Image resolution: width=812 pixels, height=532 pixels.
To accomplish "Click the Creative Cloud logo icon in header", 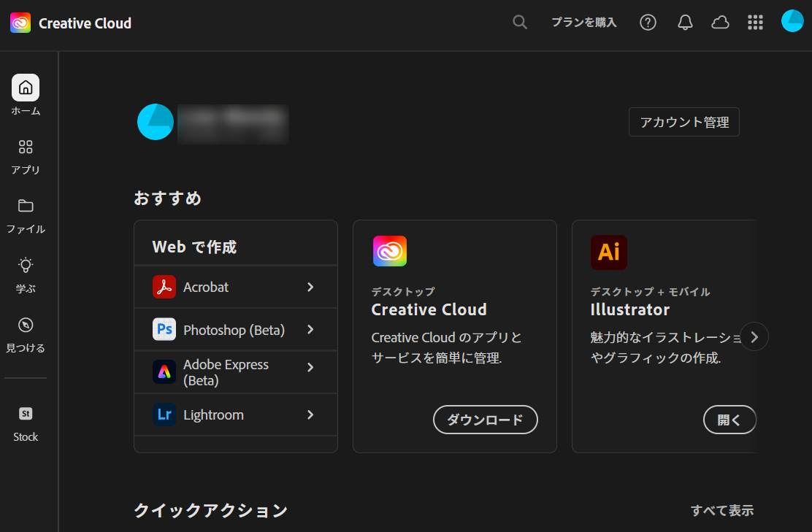I will (20, 23).
